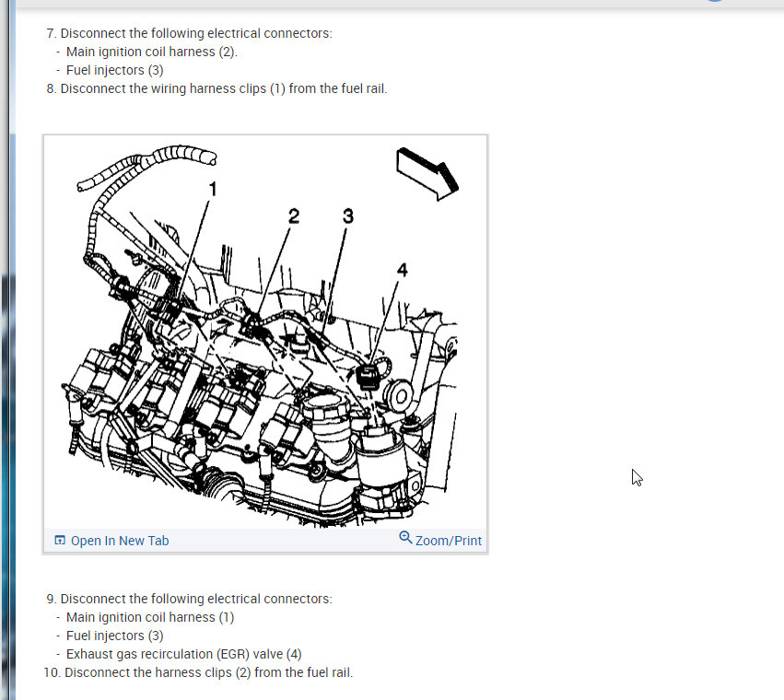Select text 'Main ignition coil harness (1)'
The image size is (784, 700).
(x=150, y=617)
